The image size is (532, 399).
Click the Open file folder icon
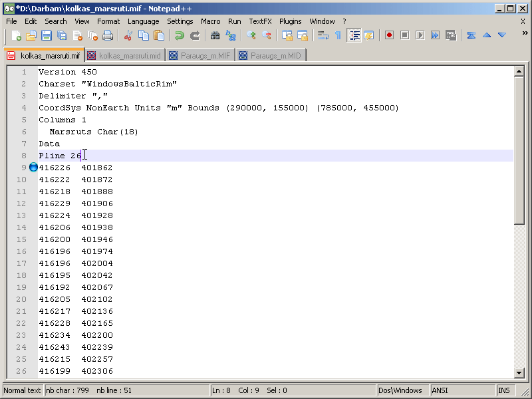(x=31, y=35)
